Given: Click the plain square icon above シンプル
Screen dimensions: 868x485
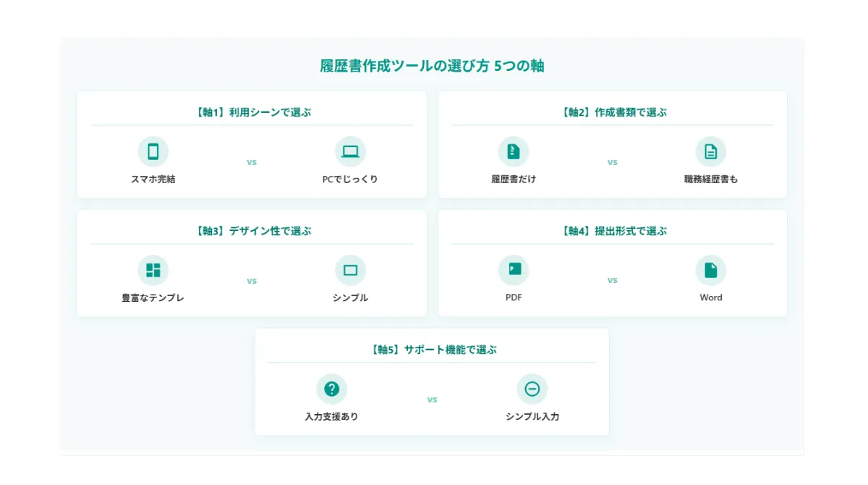Looking at the screenshot, I should click(x=350, y=269).
